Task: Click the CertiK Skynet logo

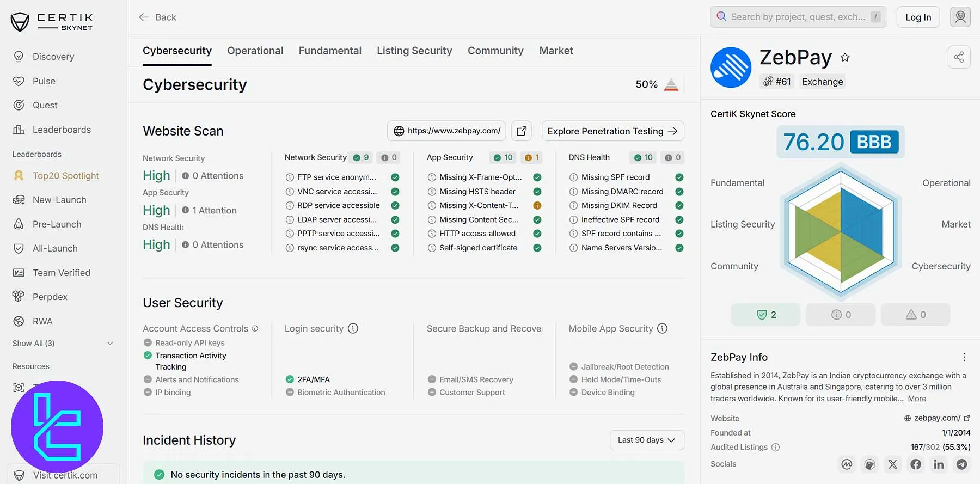Action: pos(52,22)
